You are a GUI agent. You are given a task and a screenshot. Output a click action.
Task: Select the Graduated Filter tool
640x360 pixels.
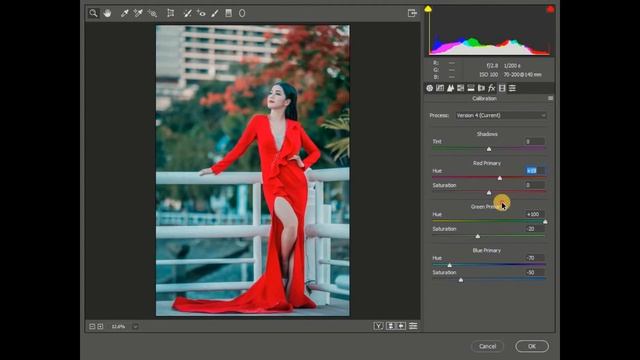[229, 13]
